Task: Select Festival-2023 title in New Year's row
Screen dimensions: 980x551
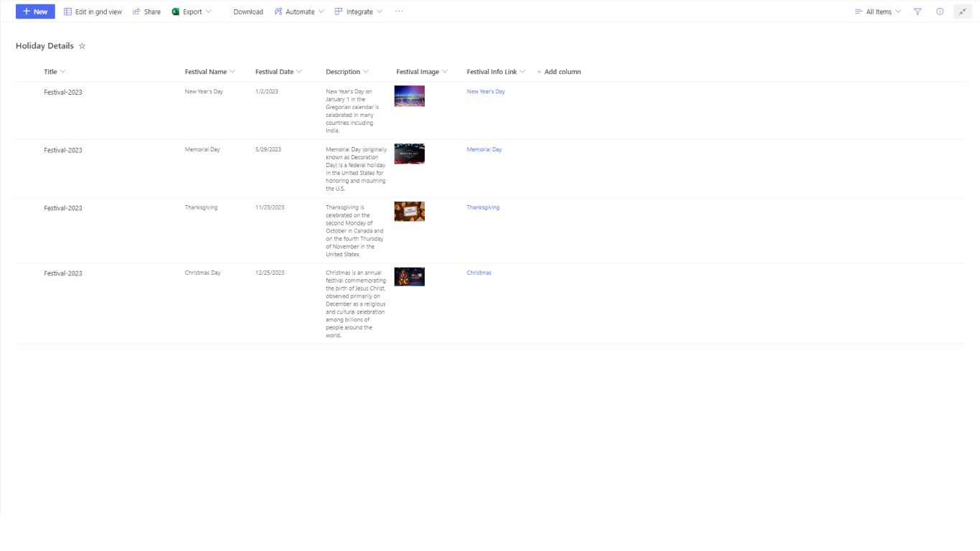Action: (x=63, y=93)
